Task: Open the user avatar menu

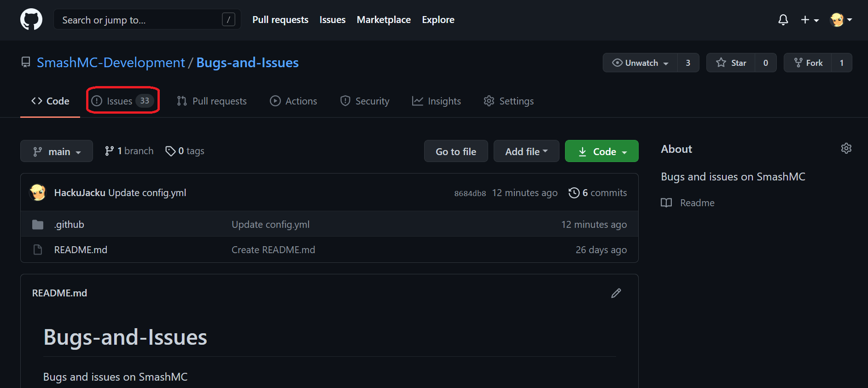Action: (841, 20)
